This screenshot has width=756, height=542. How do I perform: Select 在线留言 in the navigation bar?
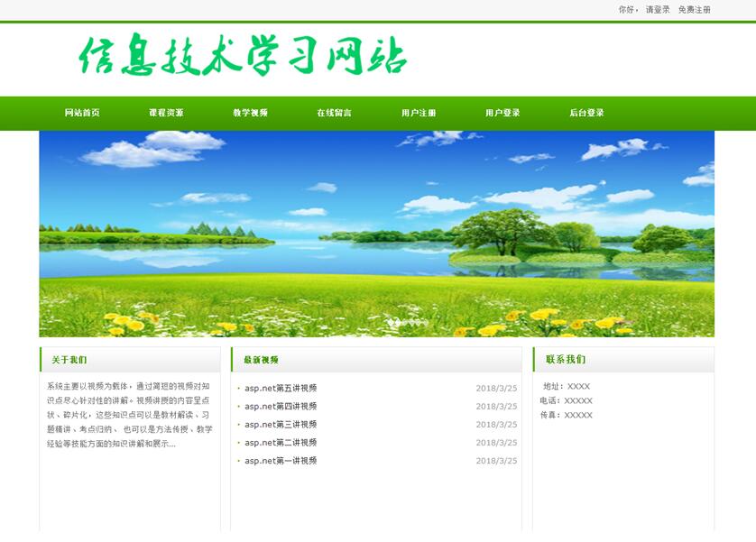[334, 113]
